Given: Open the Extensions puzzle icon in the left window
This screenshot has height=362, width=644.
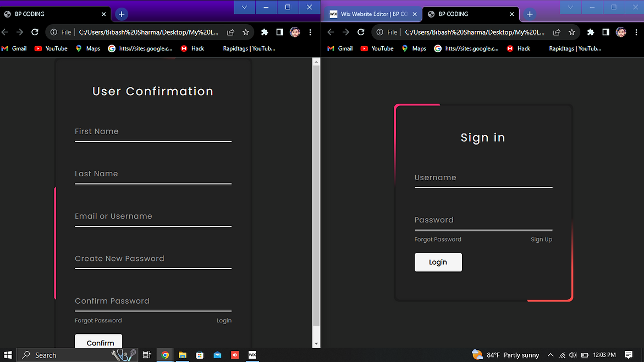Looking at the screenshot, I should tap(265, 32).
